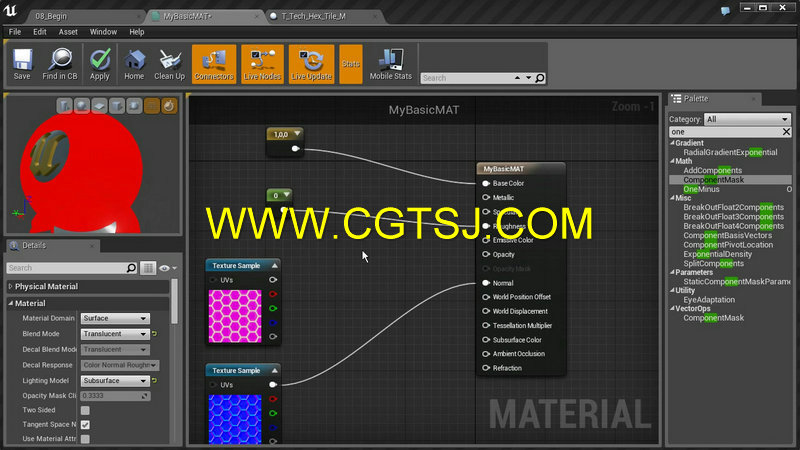Select ComponentMask under Math
The width and height of the screenshot is (800, 450).
(x=713, y=180)
